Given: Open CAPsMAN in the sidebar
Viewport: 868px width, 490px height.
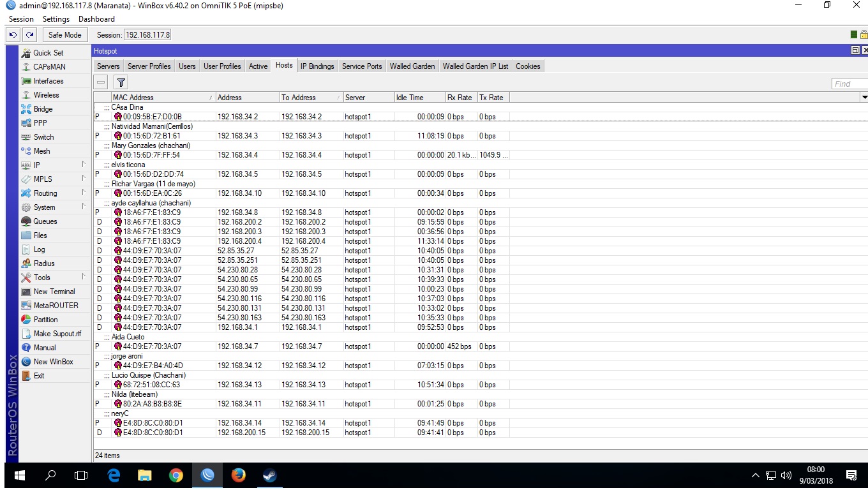Looking at the screenshot, I should (49, 67).
